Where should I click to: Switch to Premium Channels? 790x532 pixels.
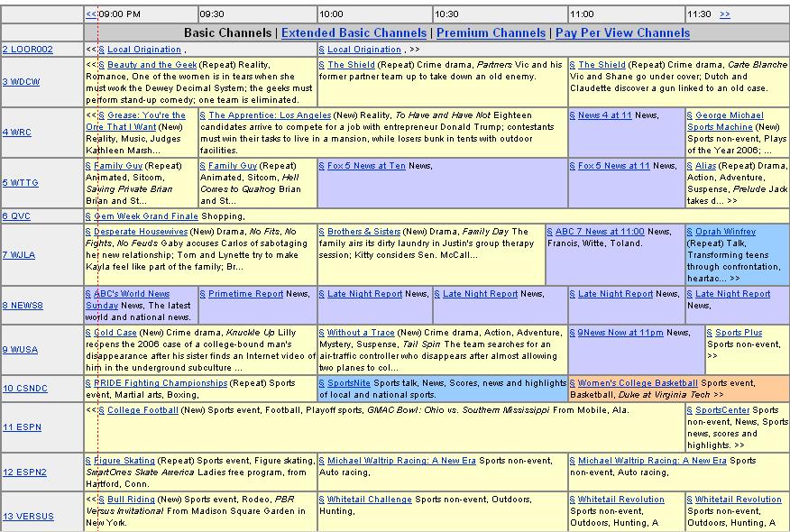491,33
